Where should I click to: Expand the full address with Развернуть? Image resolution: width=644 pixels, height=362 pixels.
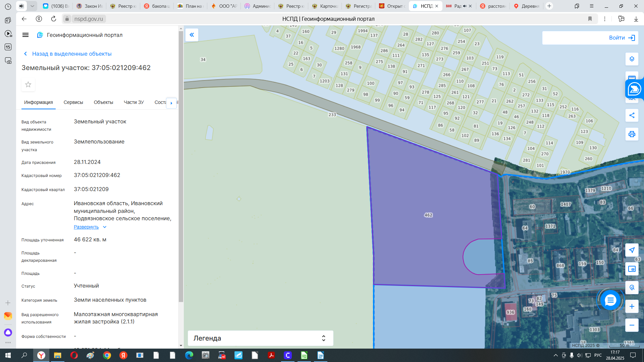pyautogui.click(x=86, y=227)
